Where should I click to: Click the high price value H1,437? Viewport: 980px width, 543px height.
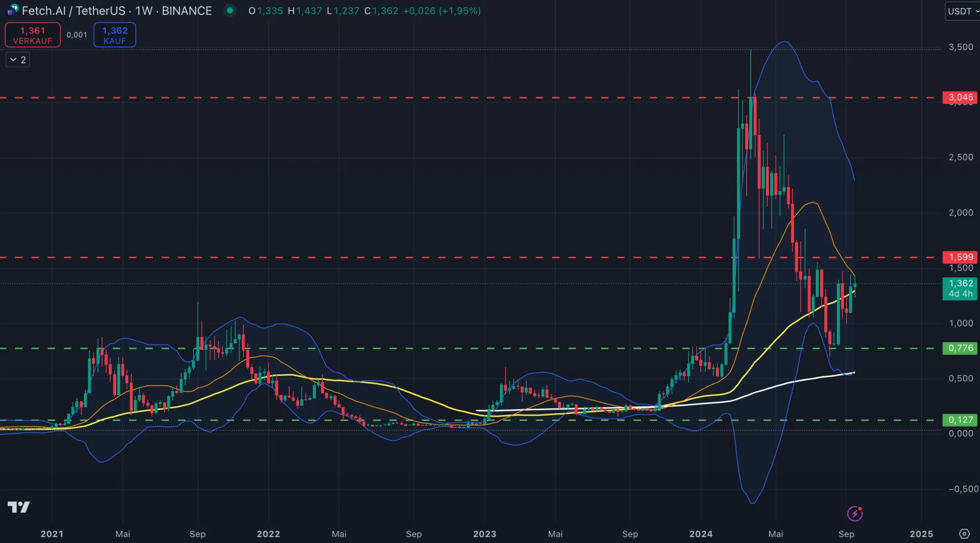point(305,11)
